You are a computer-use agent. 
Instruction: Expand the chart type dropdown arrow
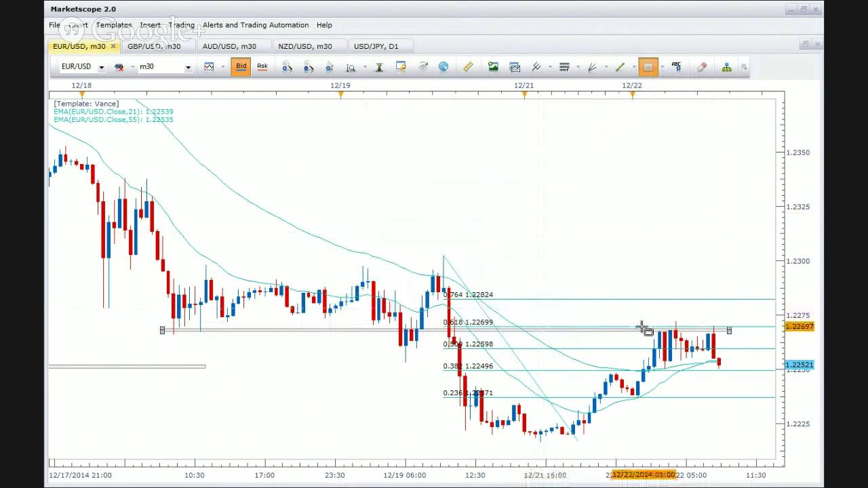point(223,66)
